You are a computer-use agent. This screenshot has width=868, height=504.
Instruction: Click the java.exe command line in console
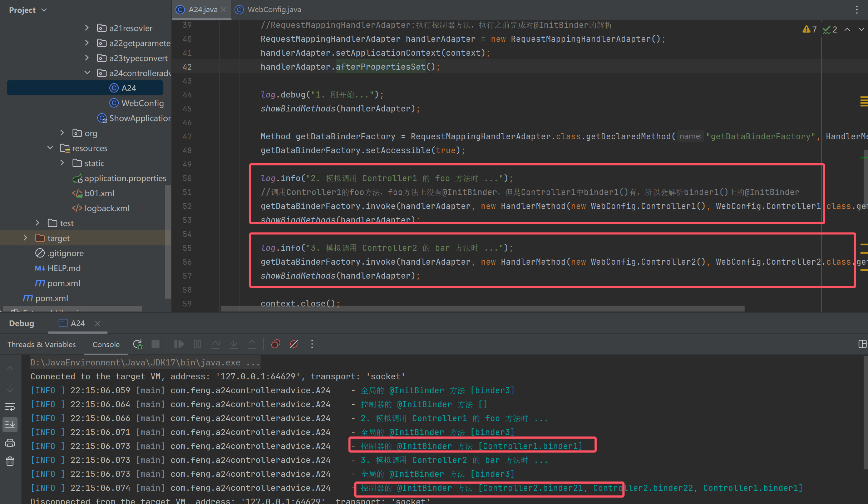coord(145,363)
